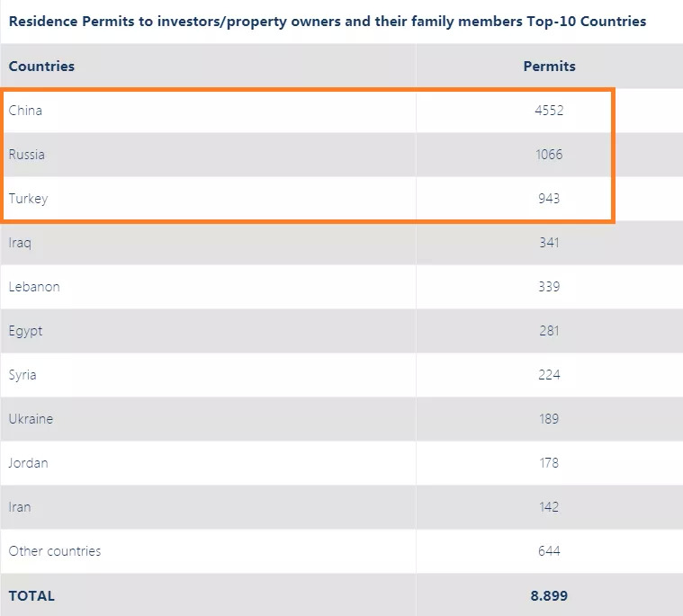Viewport: 683px width, 616px height.
Task: Click the 8.899 total permits value
Action: 549,595
